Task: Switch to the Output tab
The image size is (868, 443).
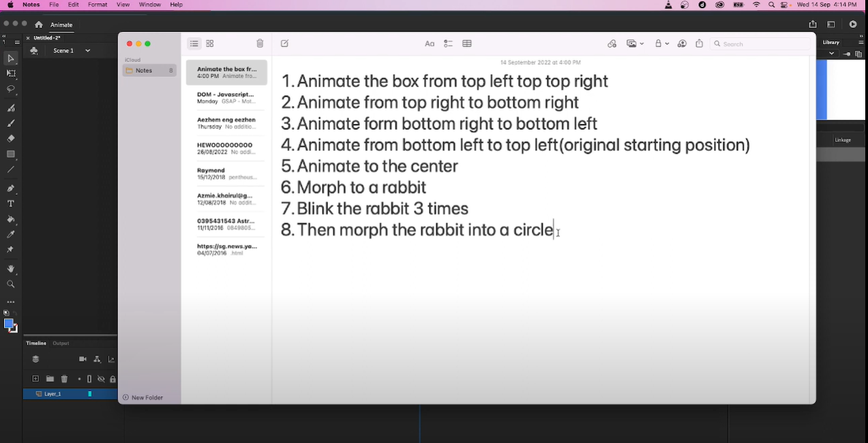Action: point(61,343)
